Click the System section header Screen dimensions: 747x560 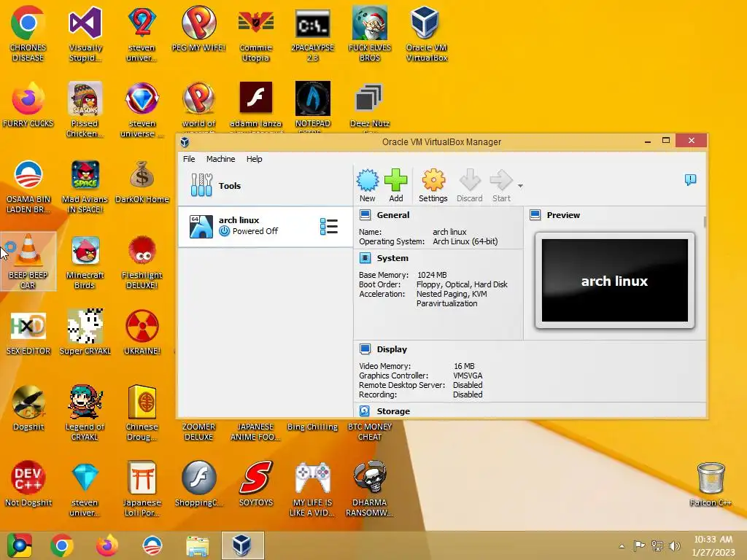(392, 258)
